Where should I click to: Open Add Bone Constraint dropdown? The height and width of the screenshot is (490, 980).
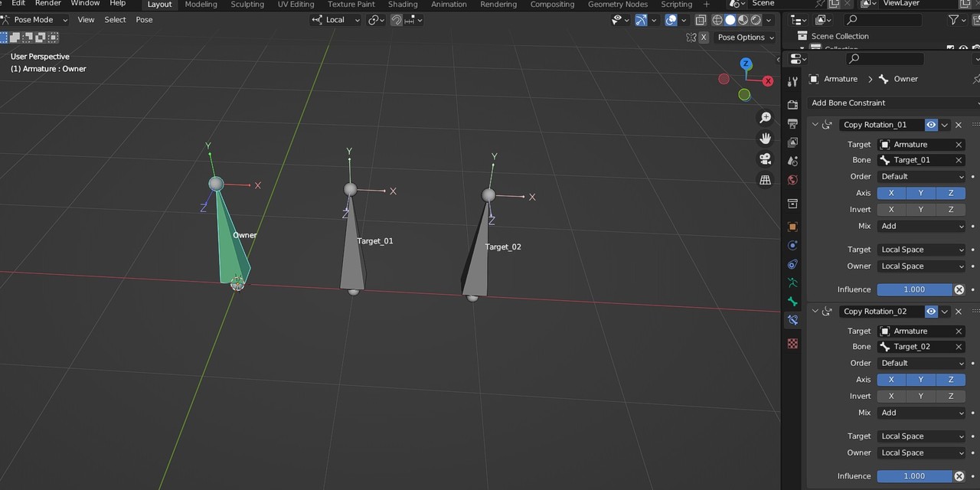coord(893,103)
